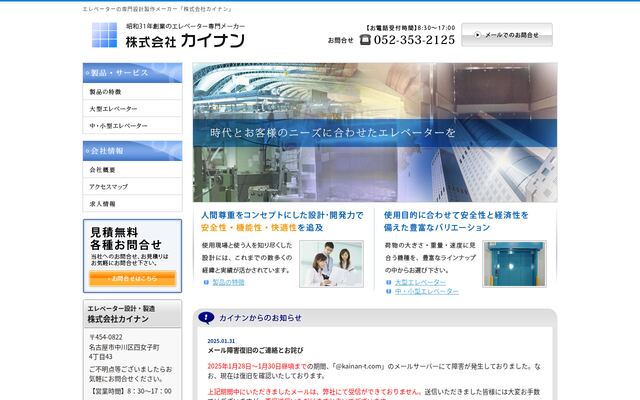This screenshot has width=640, height=400.
Task: Open 求人情報 in sidebar menu
Action: pyautogui.click(x=133, y=204)
